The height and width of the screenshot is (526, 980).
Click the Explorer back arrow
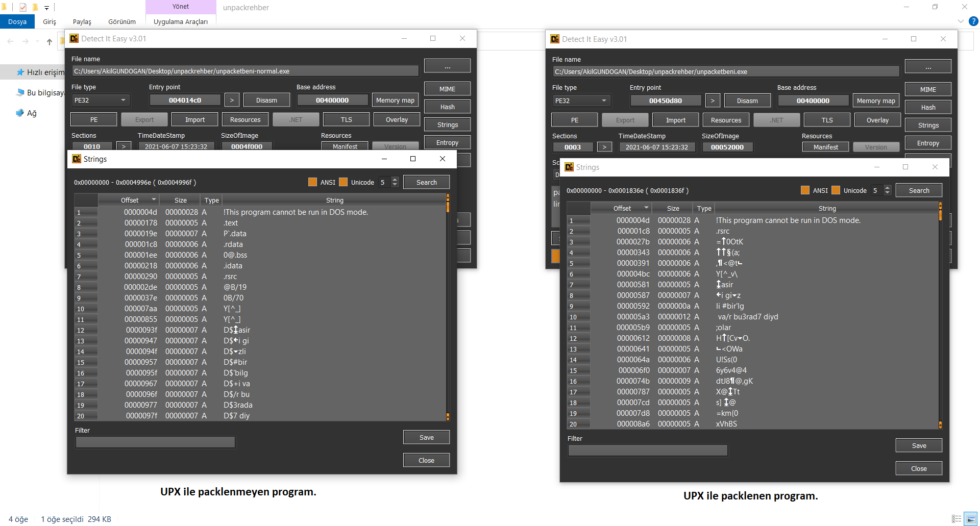[x=10, y=41]
